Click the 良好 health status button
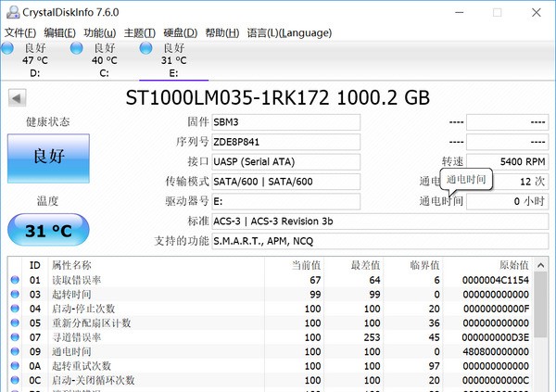This screenshot has height=392, width=556. 48,158
